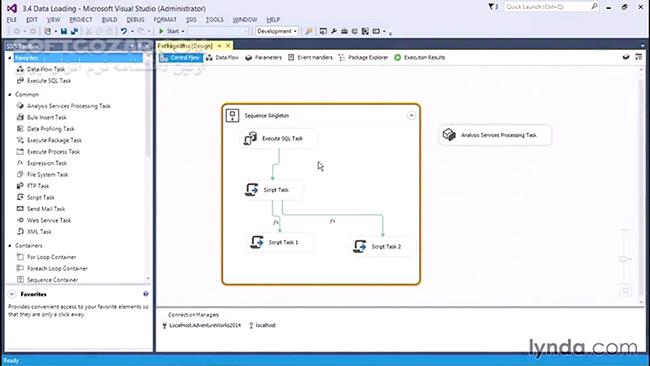This screenshot has height=366, width=650.
Task: Close the Package.dtsx design tab
Action: [228, 46]
